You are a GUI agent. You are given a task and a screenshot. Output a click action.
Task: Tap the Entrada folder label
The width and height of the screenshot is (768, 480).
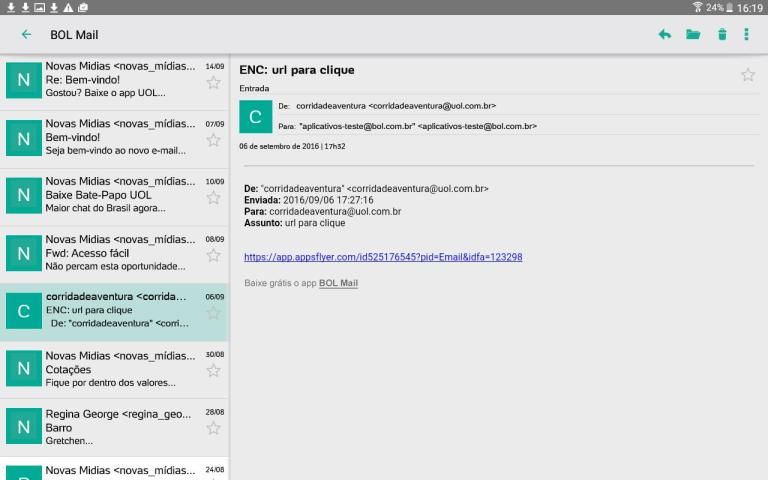(254, 89)
